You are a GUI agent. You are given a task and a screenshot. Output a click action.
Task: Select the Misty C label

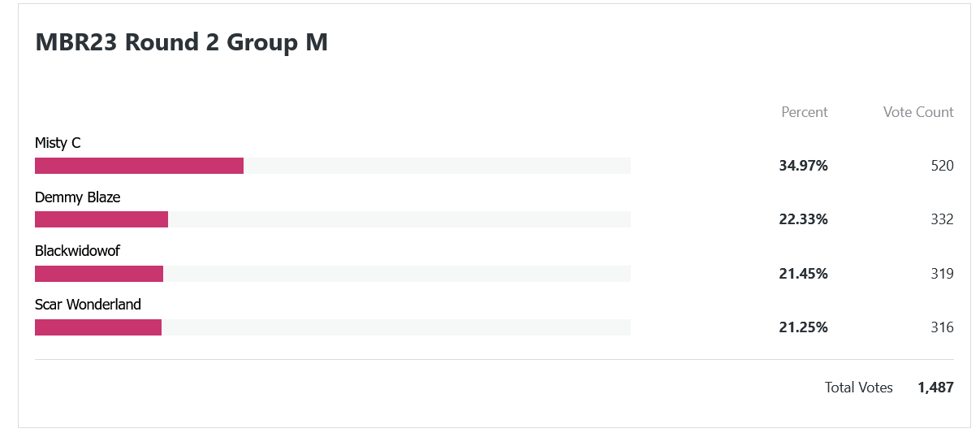[x=58, y=143]
